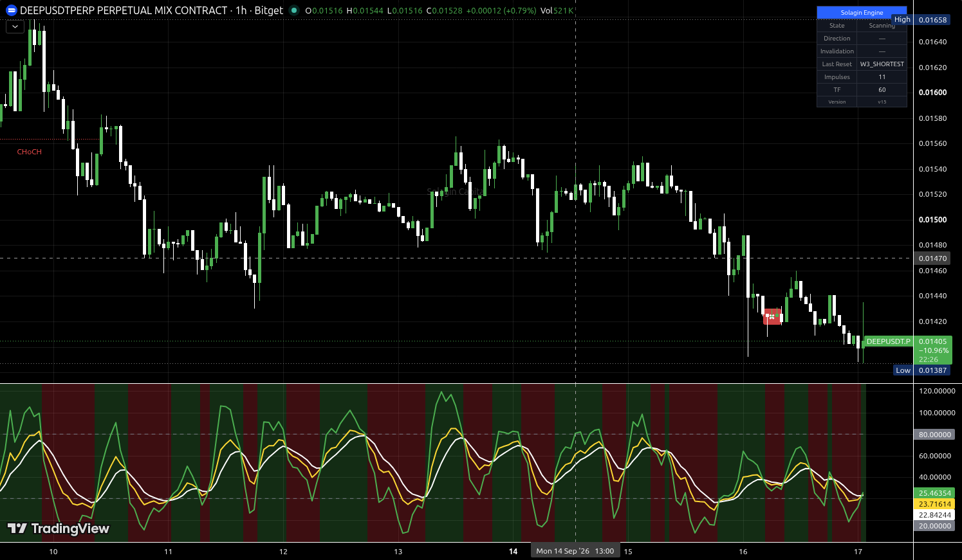Click the current price label 0.01405

coord(932,342)
